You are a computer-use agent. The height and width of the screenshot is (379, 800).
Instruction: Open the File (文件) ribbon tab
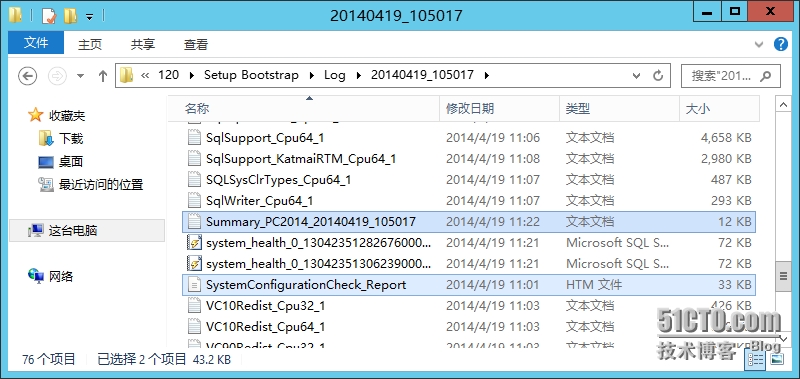click(36, 43)
